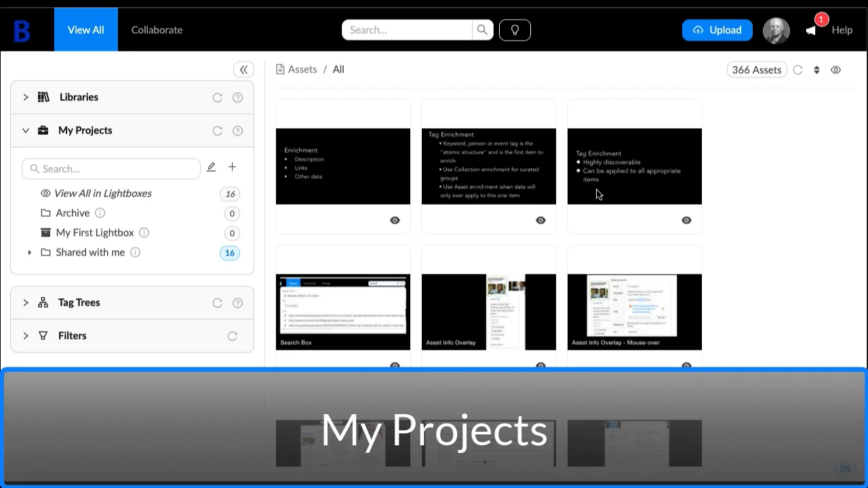Click the Assets breadcrumb link

click(296, 69)
